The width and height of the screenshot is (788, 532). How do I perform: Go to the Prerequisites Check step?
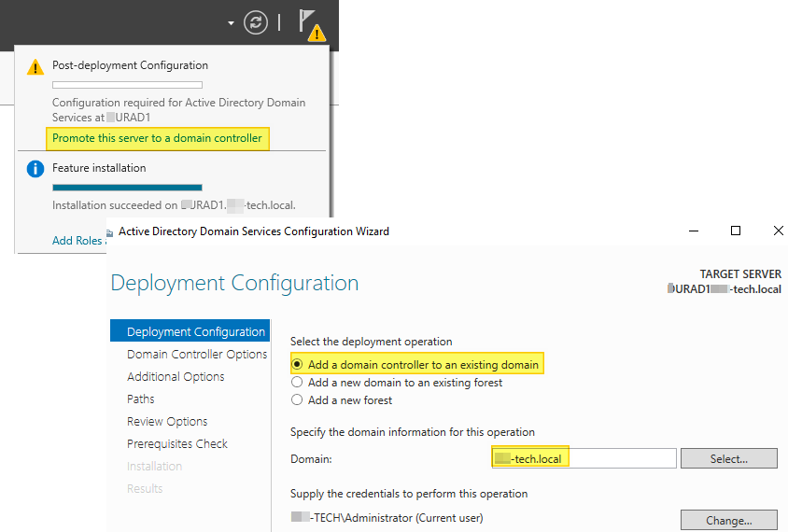[x=176, y=444]
